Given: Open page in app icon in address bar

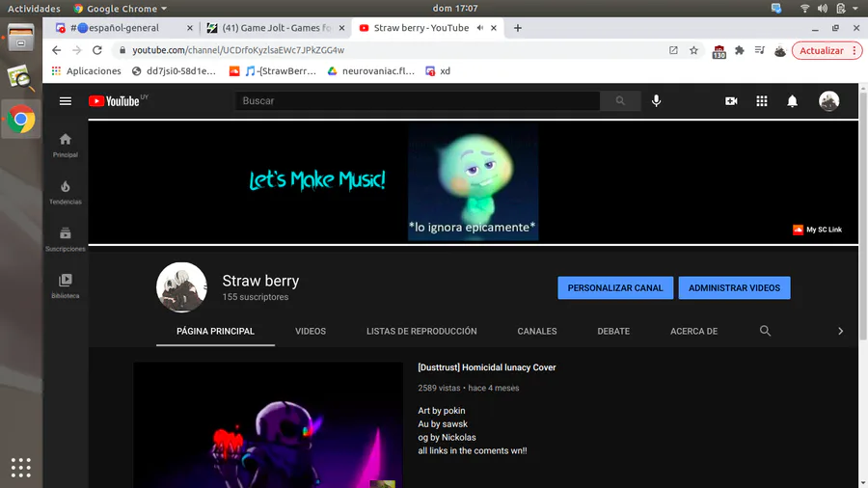Looking at the screenshot, I should coord(673,50).
